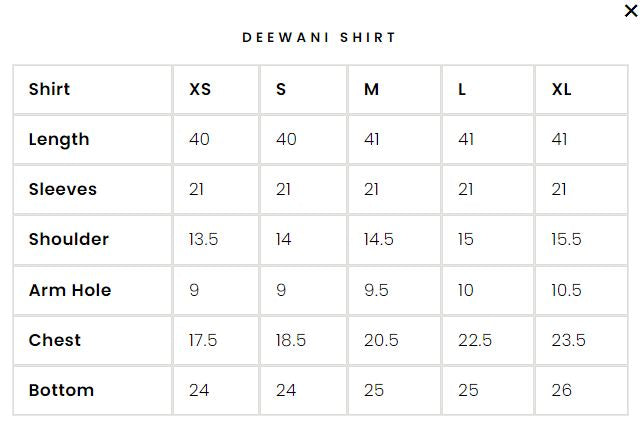The width and height of the screenshot is (642, 422).
Task: Click the L arm hole value 10
Action: [x=466, y=290]
